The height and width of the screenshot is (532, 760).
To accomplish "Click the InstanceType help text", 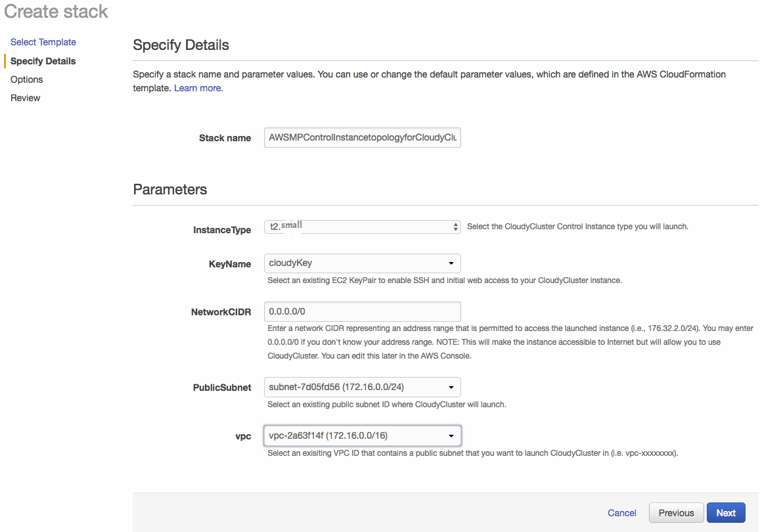I will point(577,227).
